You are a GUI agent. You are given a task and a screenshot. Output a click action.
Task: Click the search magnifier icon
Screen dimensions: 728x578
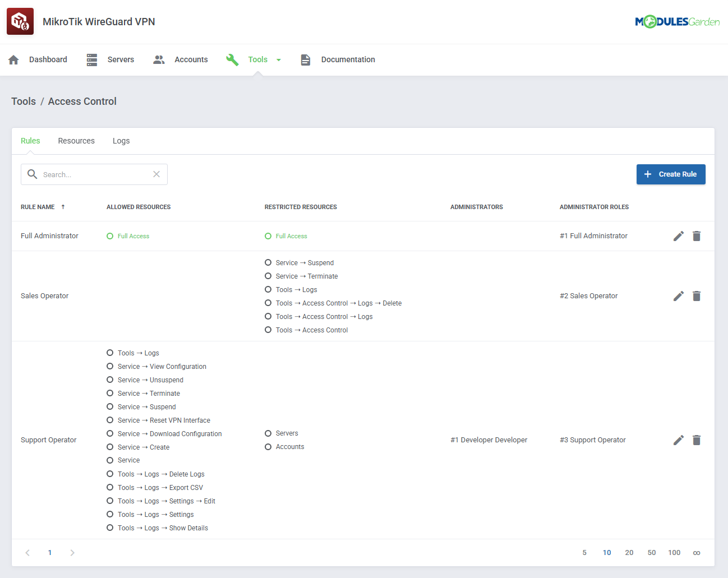(x=33, y=174)
